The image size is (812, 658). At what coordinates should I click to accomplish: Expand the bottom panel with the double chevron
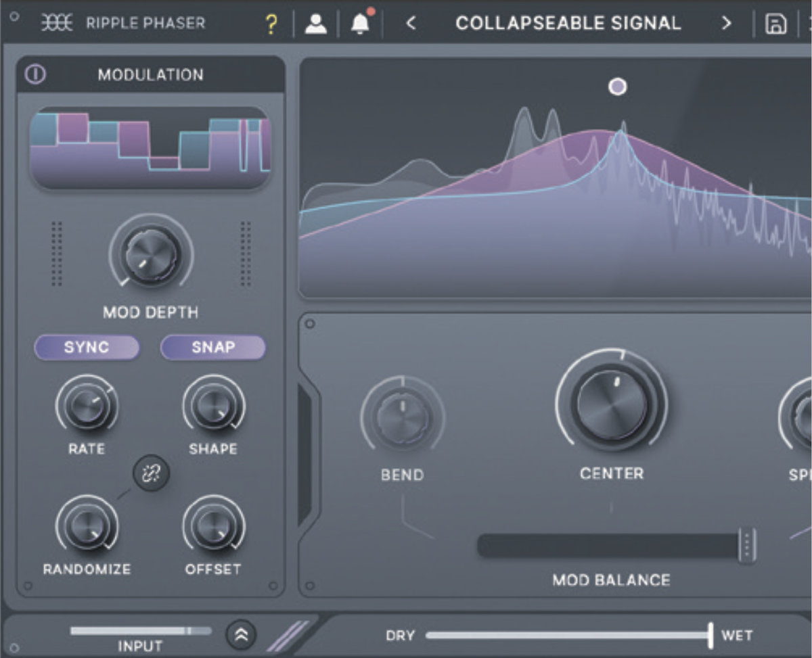click(240, 635)
